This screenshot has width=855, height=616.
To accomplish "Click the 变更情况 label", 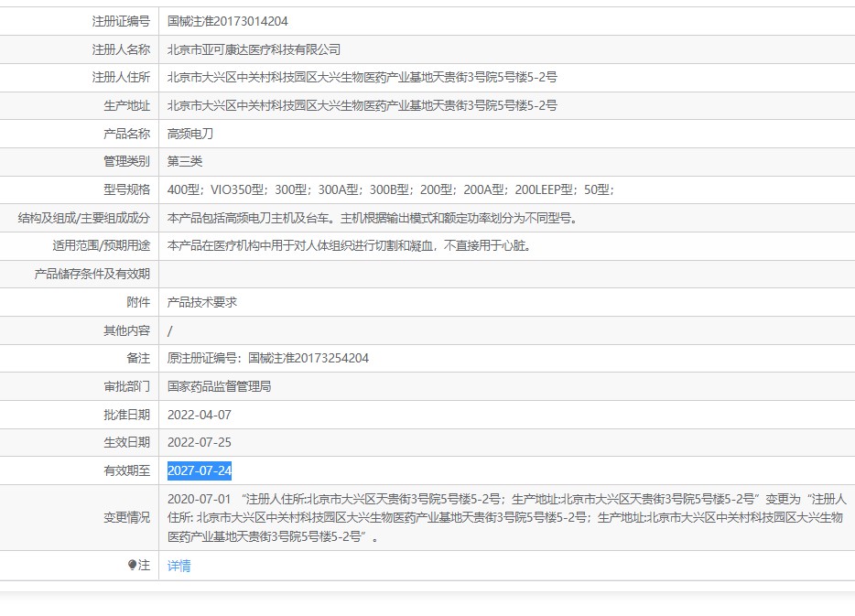I will 127,517.
